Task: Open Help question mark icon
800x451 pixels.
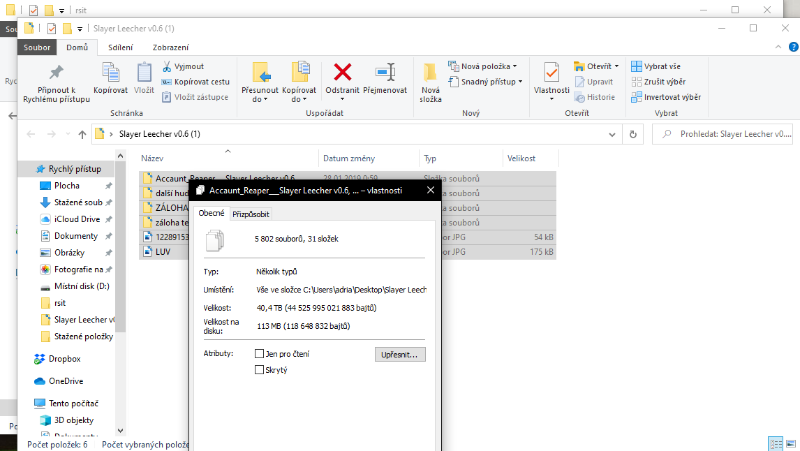Action: tap(793, 47)
